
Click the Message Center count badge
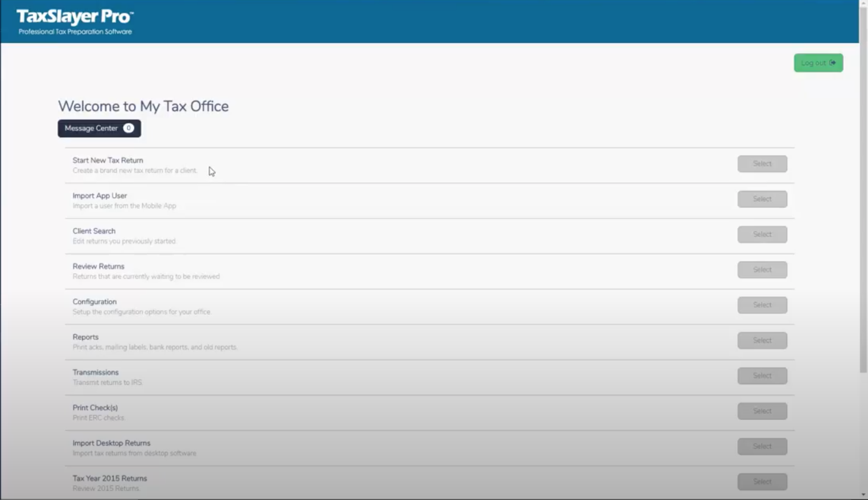point(128,128)
